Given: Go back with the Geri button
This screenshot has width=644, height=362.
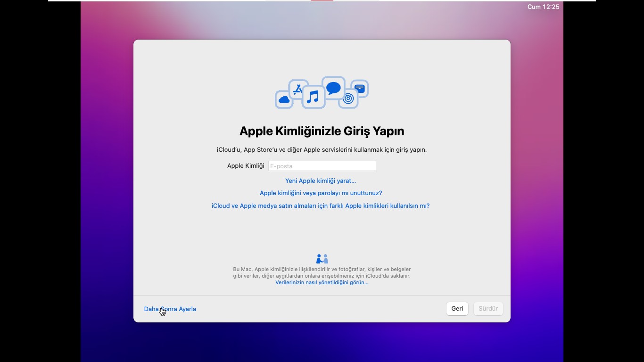Looking at the screenshot, I should tap(457, 309).
